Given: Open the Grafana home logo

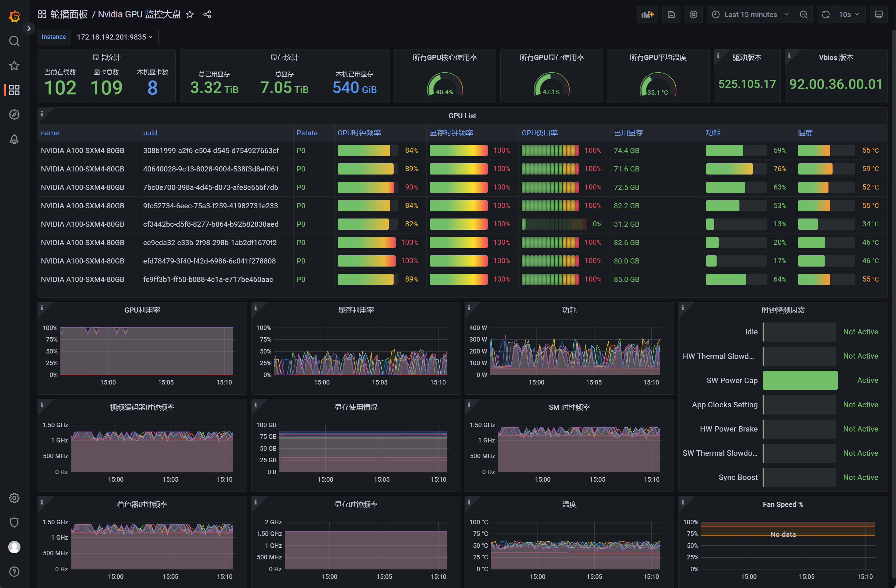Looking at the screenshot, I should [x=14, y=16].
